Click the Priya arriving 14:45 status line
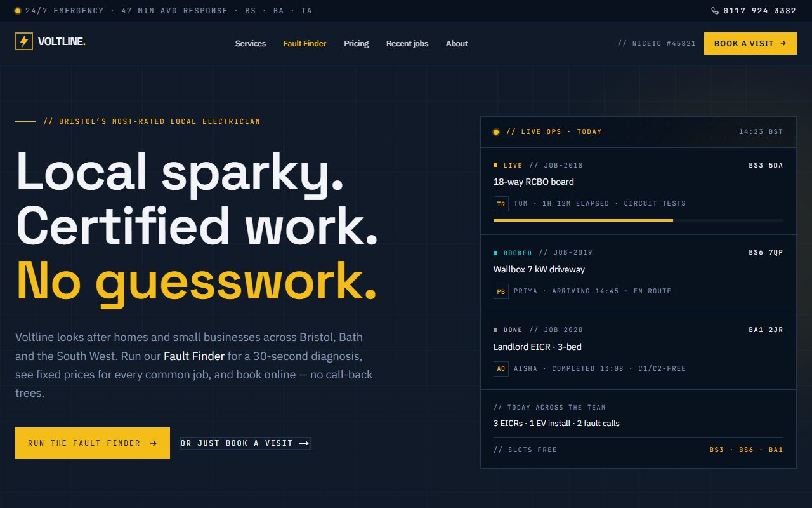 click(593, 291)
